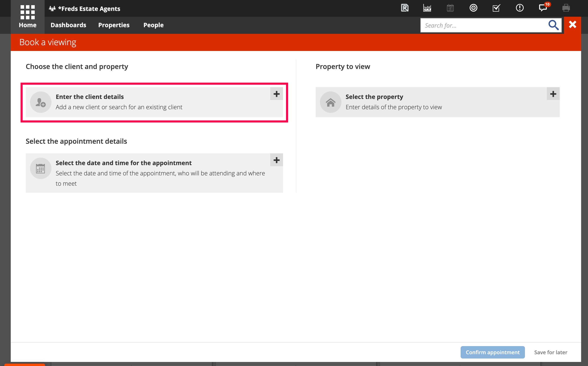Click the calendar icon for appointment
The height and width of the screenshot is (366, 588).
tap(41, 168)
